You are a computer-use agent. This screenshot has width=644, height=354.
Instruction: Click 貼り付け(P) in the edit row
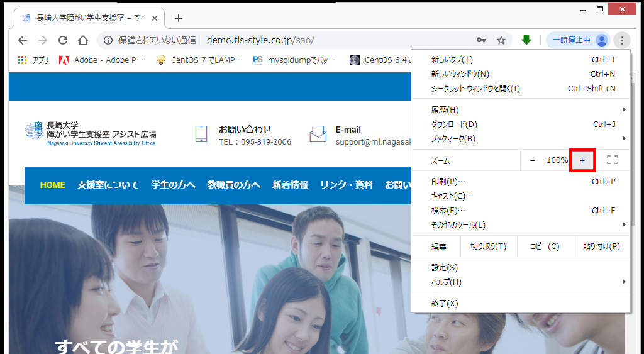click(601, 246)
